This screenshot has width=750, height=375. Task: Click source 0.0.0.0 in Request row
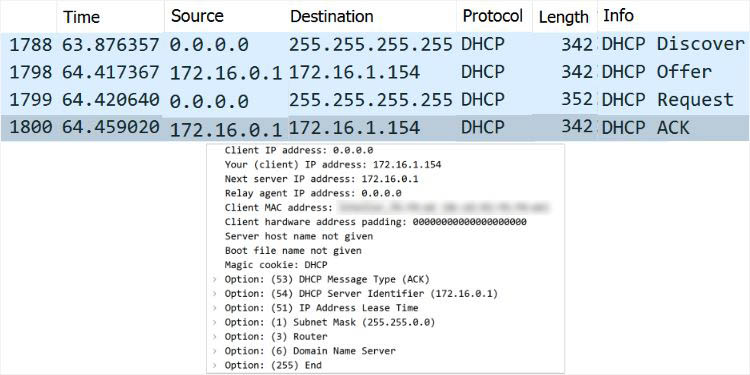[x=209, y=101]
